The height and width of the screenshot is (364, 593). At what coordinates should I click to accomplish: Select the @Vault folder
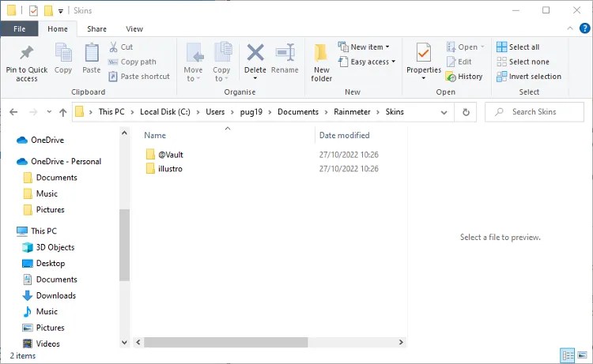pos(164,155)
